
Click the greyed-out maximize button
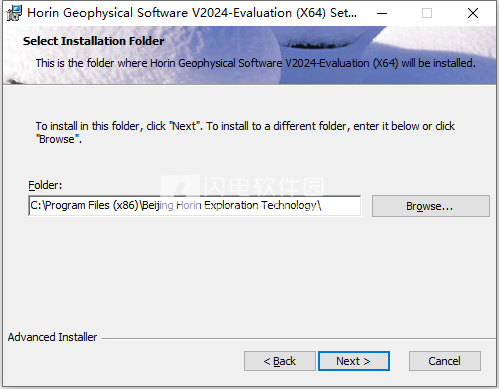pyautogui.click(x=427, y=13)
